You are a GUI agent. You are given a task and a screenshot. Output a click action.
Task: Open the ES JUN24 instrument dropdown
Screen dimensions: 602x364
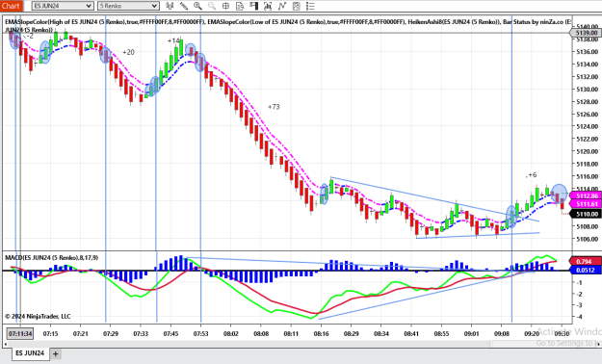coord(63,6)
